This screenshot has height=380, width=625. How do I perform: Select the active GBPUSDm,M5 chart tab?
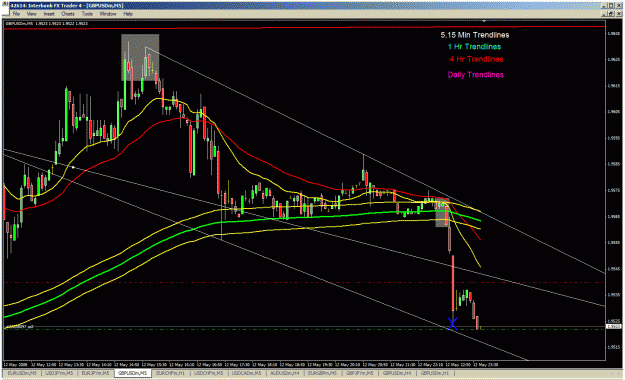click(133, 373)
